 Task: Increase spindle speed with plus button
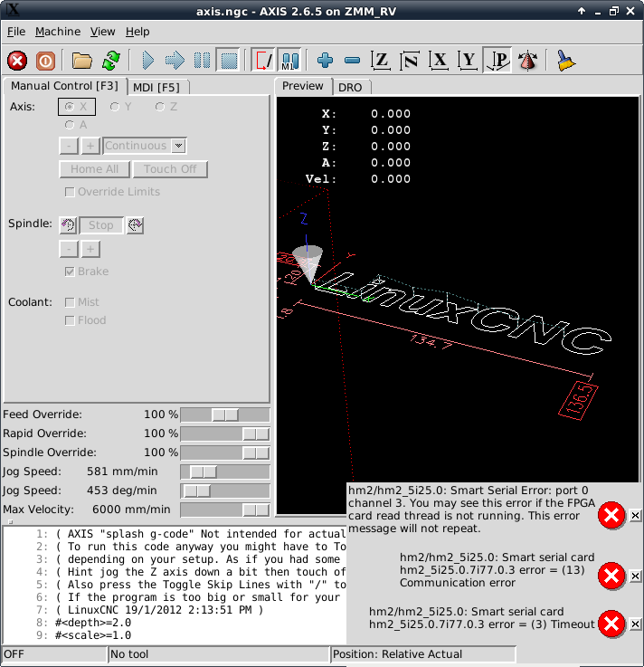pyautogui.click(x=90, y=249)
